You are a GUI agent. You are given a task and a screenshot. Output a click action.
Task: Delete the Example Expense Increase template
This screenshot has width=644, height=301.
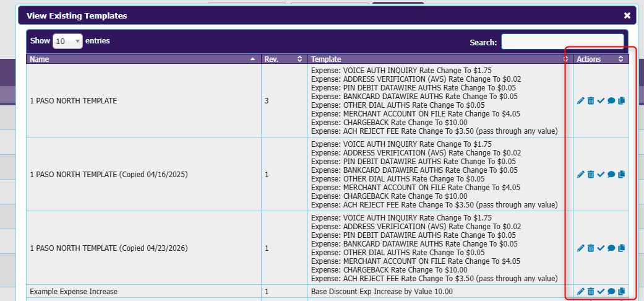[x=591, y=292]
